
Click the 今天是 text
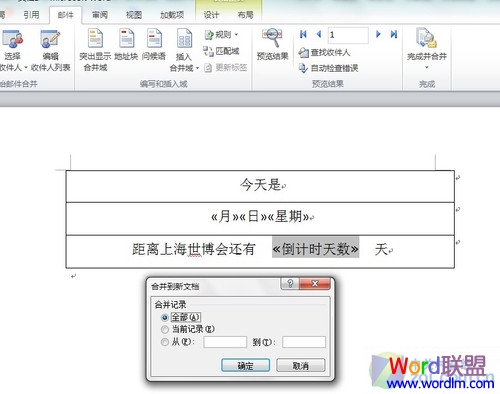click(x=260, y=185)
